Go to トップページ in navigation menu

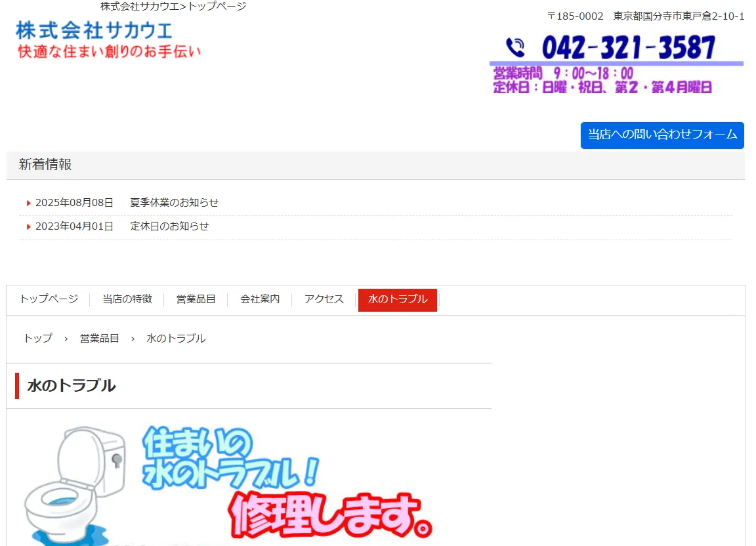(x=49, y=299)
